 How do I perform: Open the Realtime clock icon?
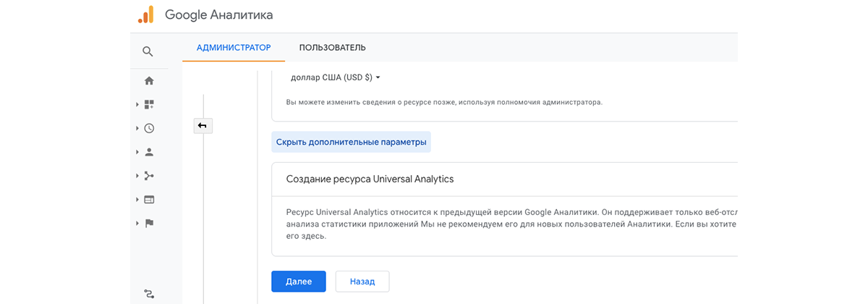pos(149,128)
